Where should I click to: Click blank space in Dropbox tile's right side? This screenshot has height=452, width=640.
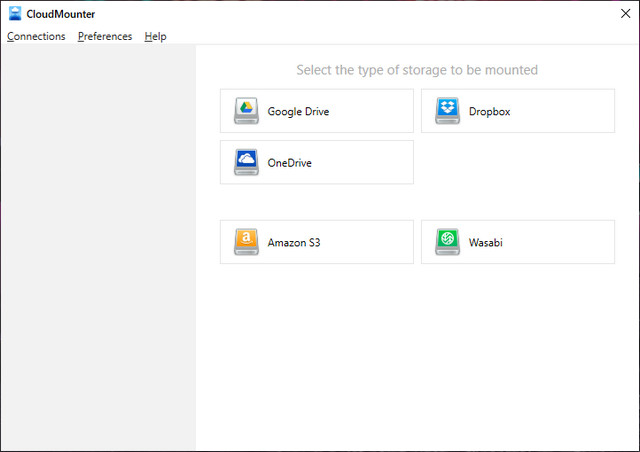point(570,111)
